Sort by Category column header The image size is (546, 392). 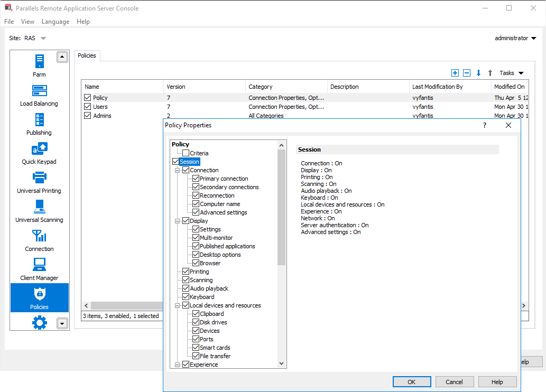[x=286, y=87]
